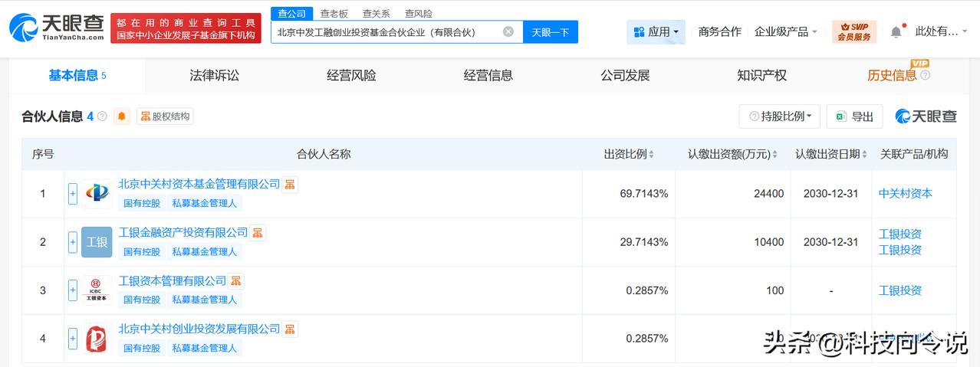This screenshot has width=980, height=367.
Task: Open the help icon beside 历史信息
Action: pyautogui.click(x=925, y=75)
